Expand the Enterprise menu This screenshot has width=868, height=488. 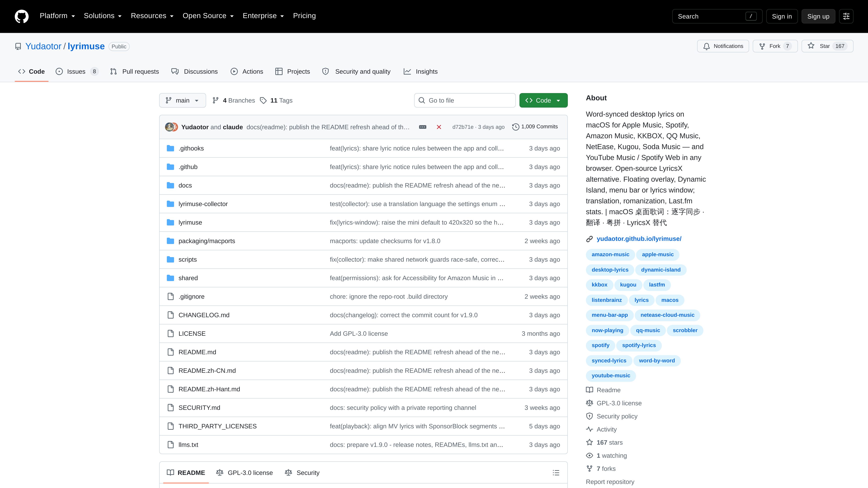[263, 16]
